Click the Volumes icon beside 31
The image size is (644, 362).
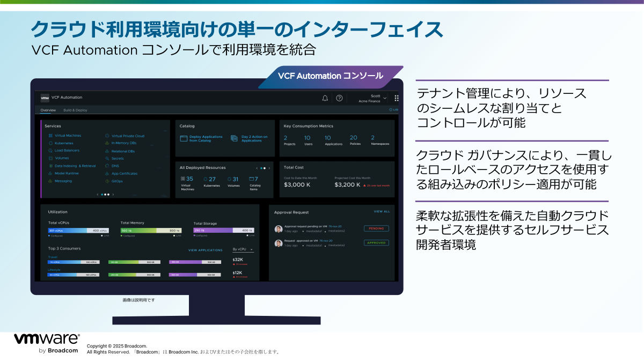229,179
